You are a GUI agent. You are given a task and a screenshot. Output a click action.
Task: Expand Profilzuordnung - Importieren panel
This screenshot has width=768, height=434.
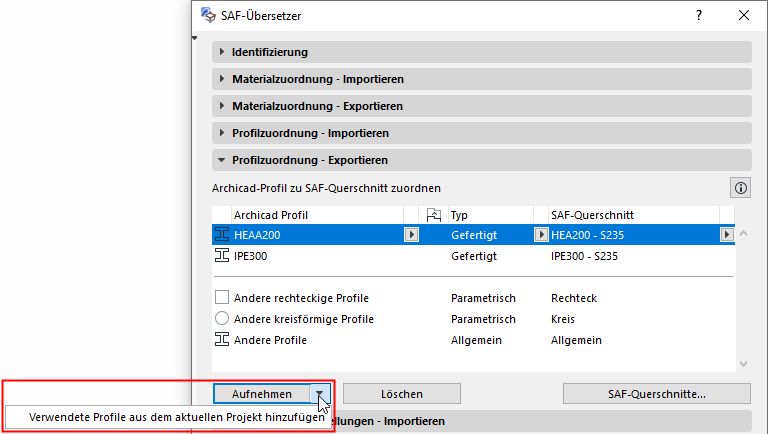pos(481,133)
